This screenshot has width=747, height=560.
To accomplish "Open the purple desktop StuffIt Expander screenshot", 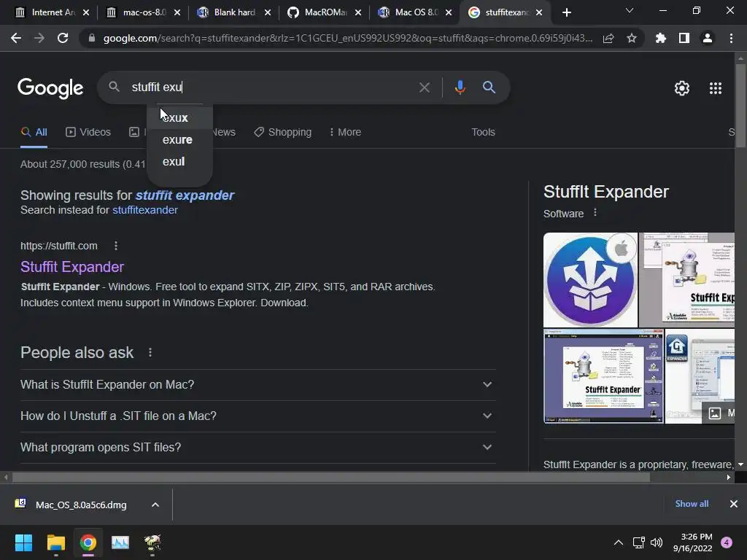I will (603, 376).
